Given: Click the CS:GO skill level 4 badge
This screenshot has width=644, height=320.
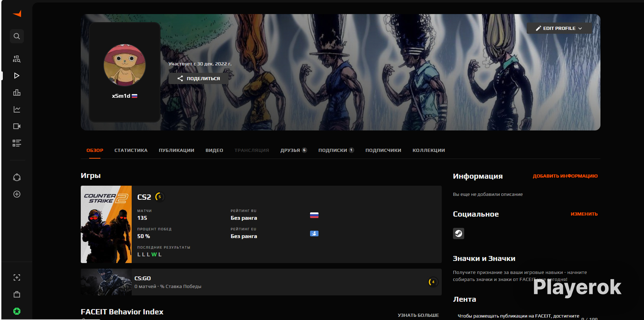Looking at the screenshot, I should click(x=433, y=282).
